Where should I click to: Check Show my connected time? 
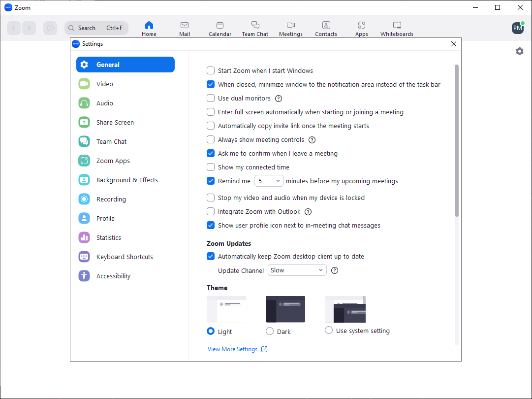[x=211, y=167]
